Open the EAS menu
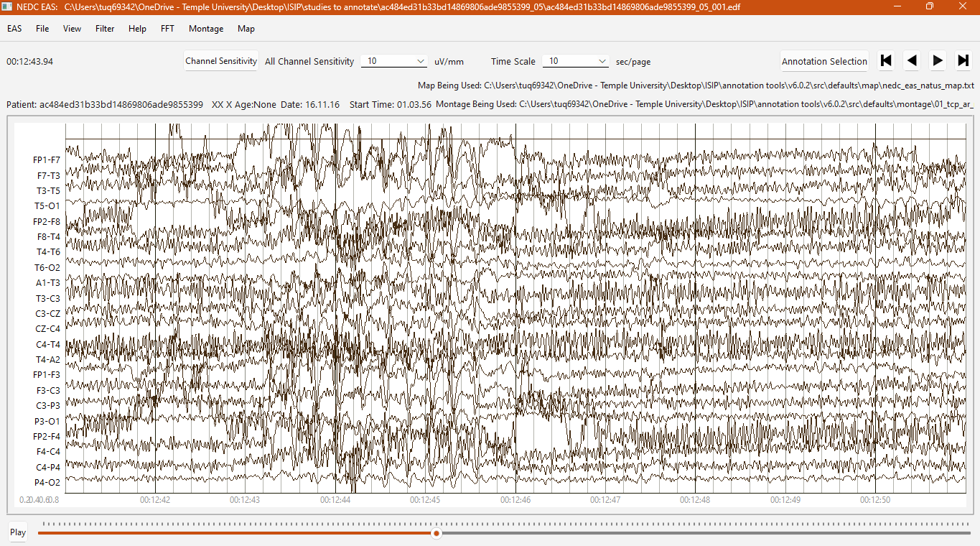The width and height of the screenshot is (980, 546). [x=14, y=29]
